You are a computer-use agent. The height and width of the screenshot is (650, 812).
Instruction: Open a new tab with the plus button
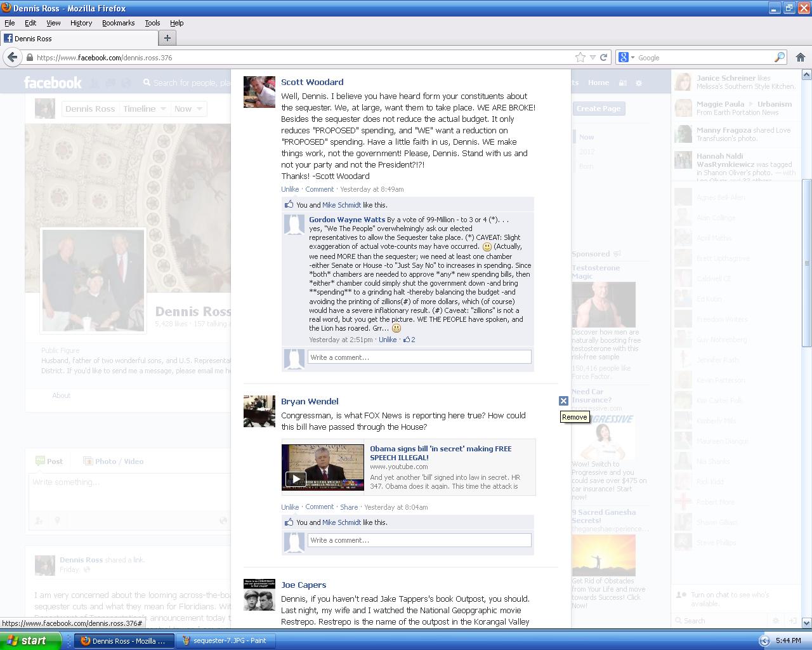click(167, 38)
